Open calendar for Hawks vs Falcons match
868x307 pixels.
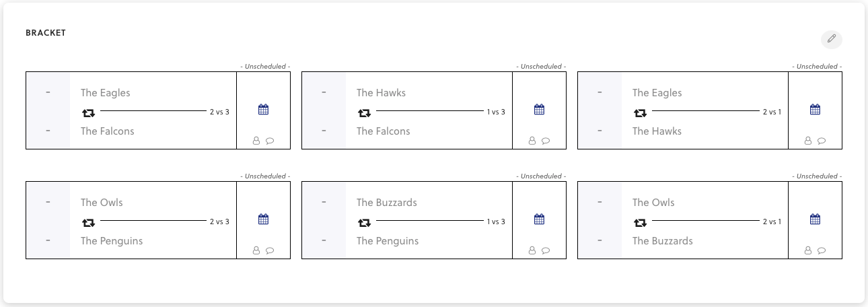(539, 110)
